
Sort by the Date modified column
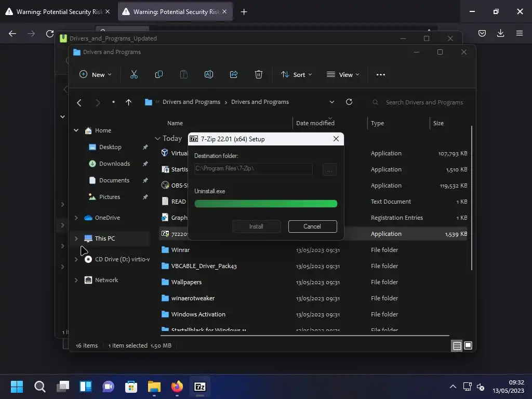[315, 123]
